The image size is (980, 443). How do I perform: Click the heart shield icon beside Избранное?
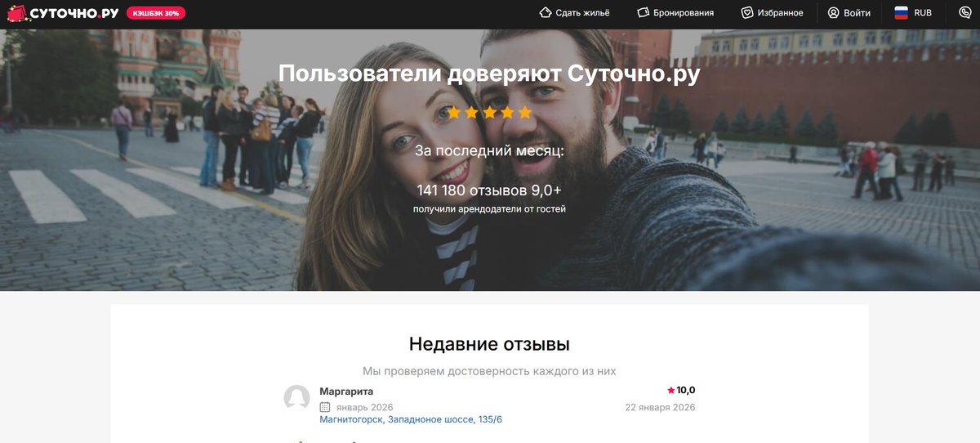747,13
